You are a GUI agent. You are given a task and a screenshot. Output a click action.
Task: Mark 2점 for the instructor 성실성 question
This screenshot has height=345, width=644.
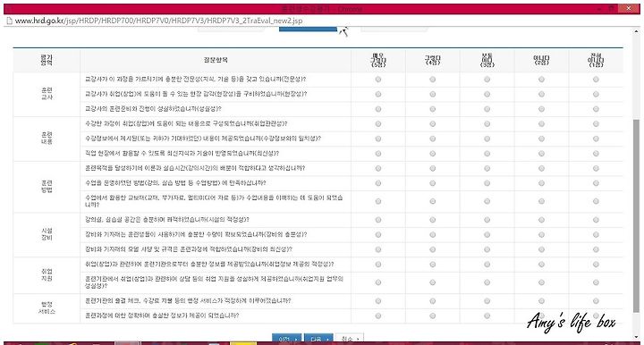tap(541, 109)
